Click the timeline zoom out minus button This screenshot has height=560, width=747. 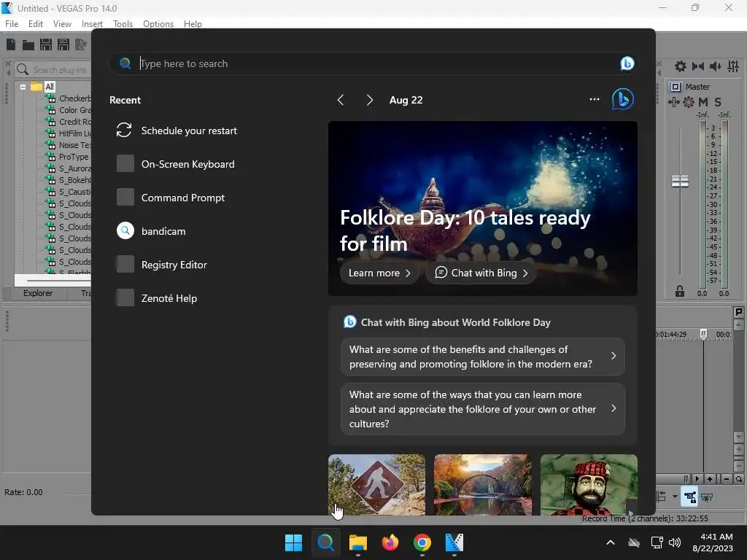(726, 479)
